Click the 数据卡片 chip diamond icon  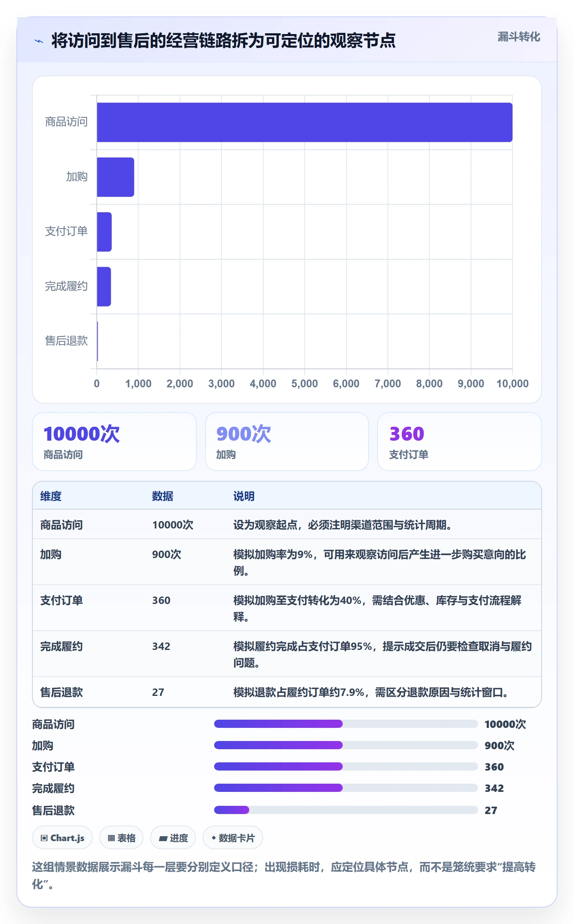(214, 838)
